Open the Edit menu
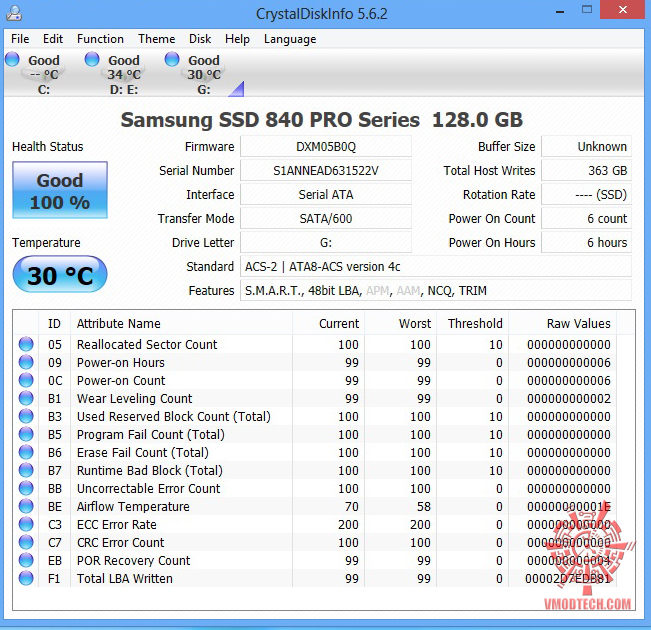Viewport: 651px width, 630px height. click(x=53, y=39)
